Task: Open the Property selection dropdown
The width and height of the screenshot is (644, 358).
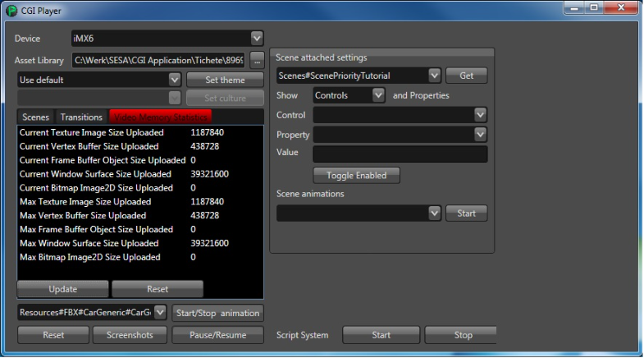Action: point(480,135)
